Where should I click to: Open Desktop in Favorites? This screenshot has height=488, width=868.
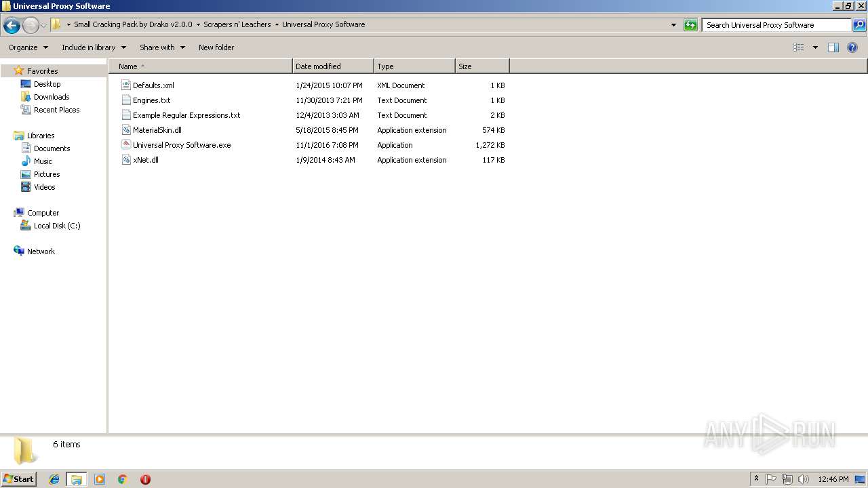(47, 84)
